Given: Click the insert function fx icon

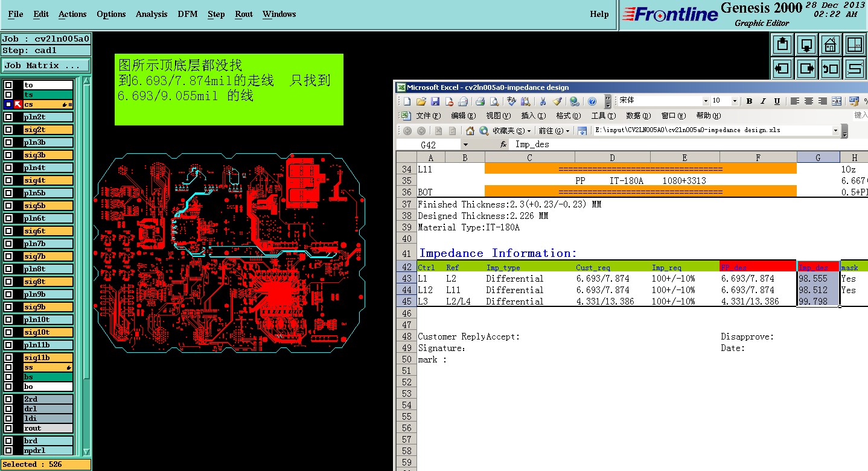Looking at the screenshot, I should coord(503,145).
